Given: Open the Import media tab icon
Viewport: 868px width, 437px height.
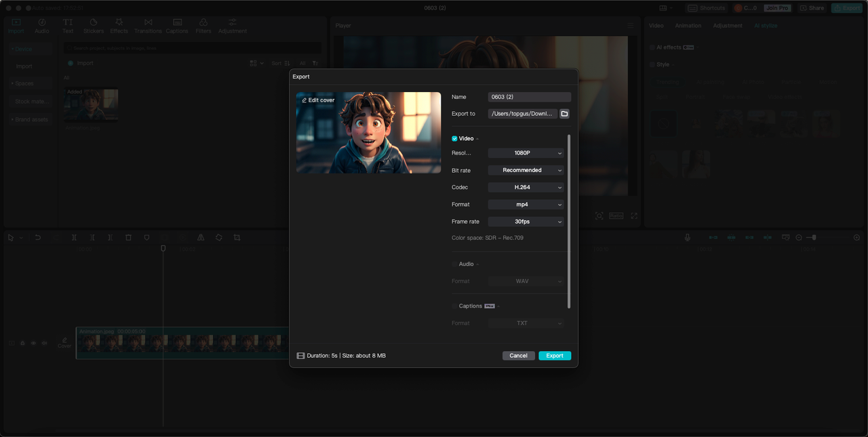Looking at the screenshot, I should pyautogui.click(x=16, y=22).
